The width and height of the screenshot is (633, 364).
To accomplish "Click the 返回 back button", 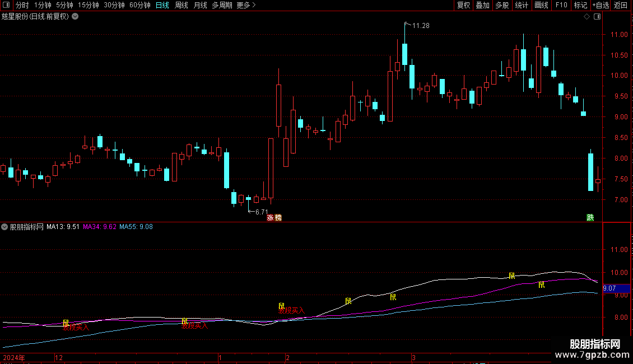I will point(621,5).
